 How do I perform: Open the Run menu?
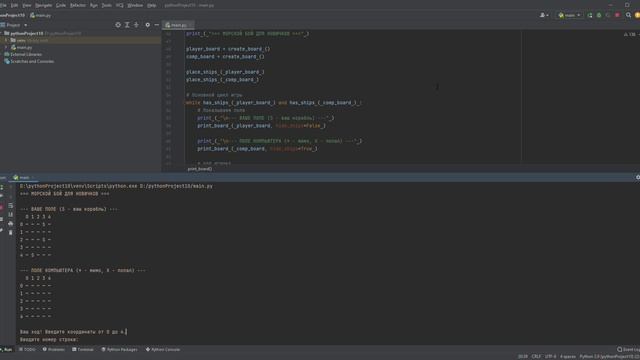(94, 5)
